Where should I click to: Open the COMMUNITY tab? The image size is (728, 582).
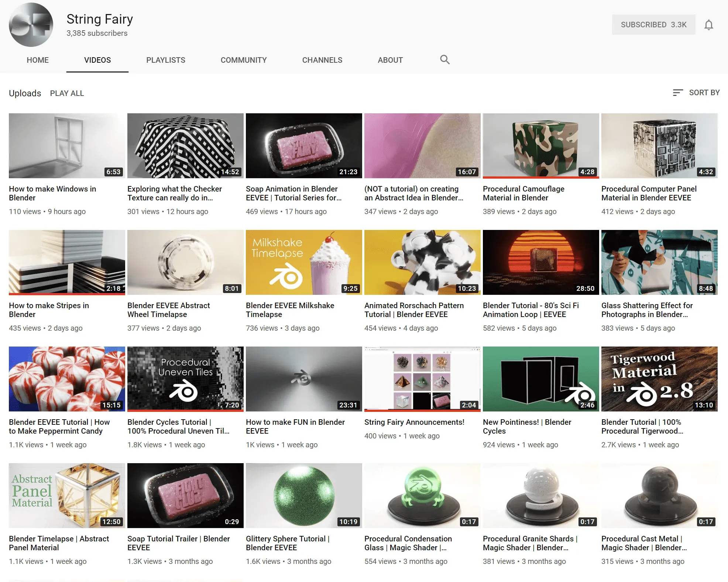[x=243, y=60]
